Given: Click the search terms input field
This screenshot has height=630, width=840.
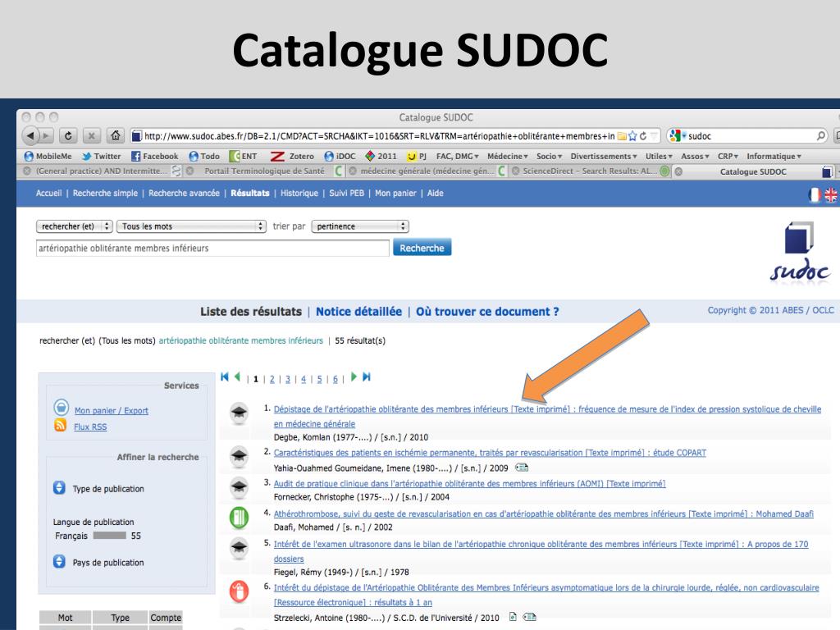Looking at the screenshot, I should coord(212,248).
